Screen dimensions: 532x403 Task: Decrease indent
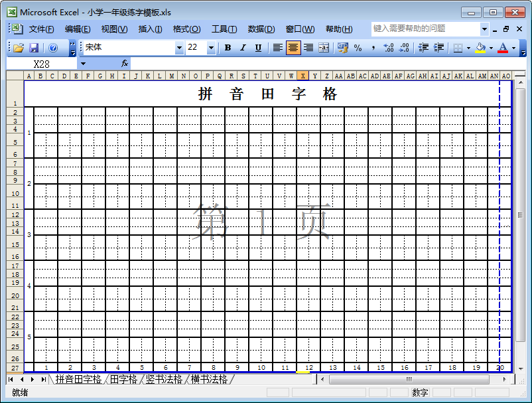(423, 48)
